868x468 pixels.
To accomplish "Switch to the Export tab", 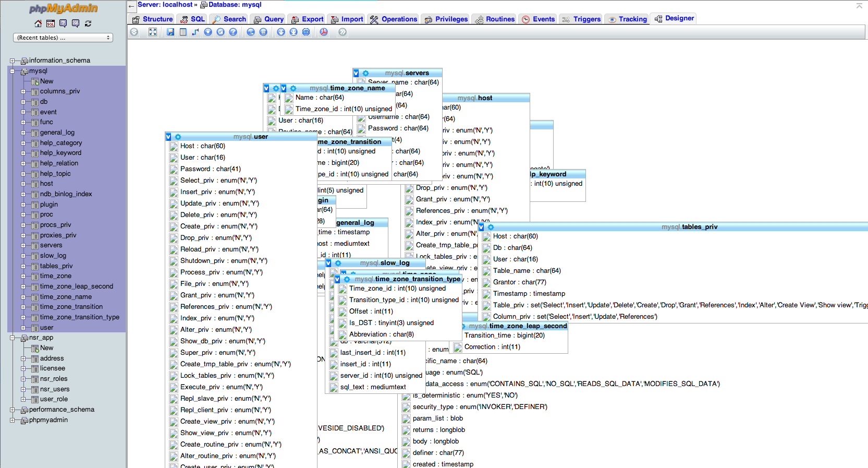I will coord(307,19).
